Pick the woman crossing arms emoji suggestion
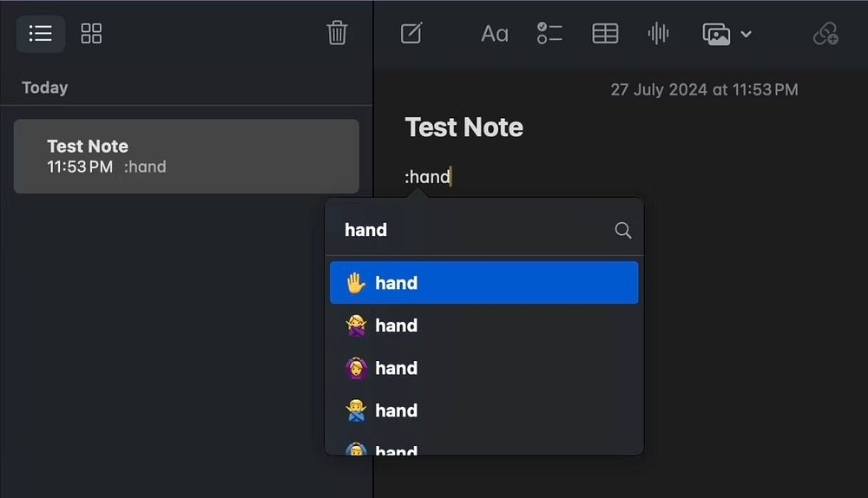This screenshot has width=868, height=498. coord(483,325)
